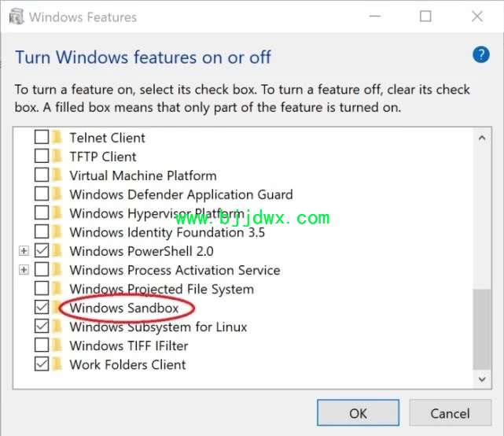The image size is (504, 436).
Task: Enable Windows Hypervisor Platform checkbox
Action: [x=42, y=212]
